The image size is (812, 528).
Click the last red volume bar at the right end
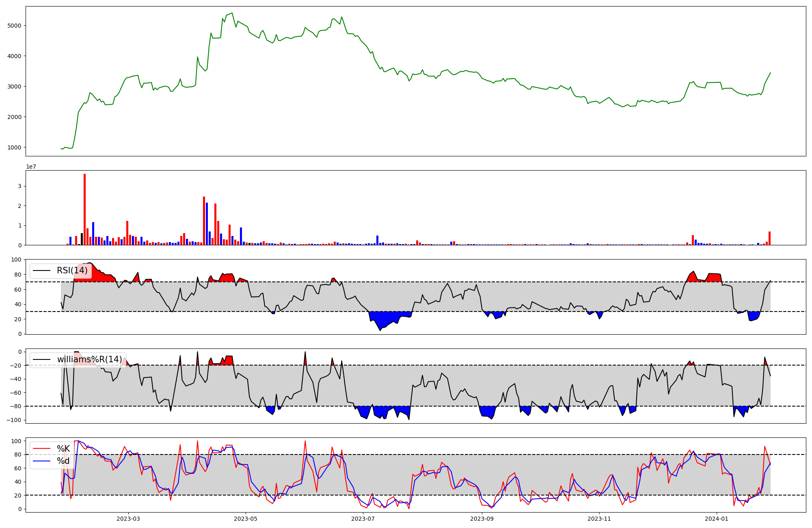tap(769, 238)
